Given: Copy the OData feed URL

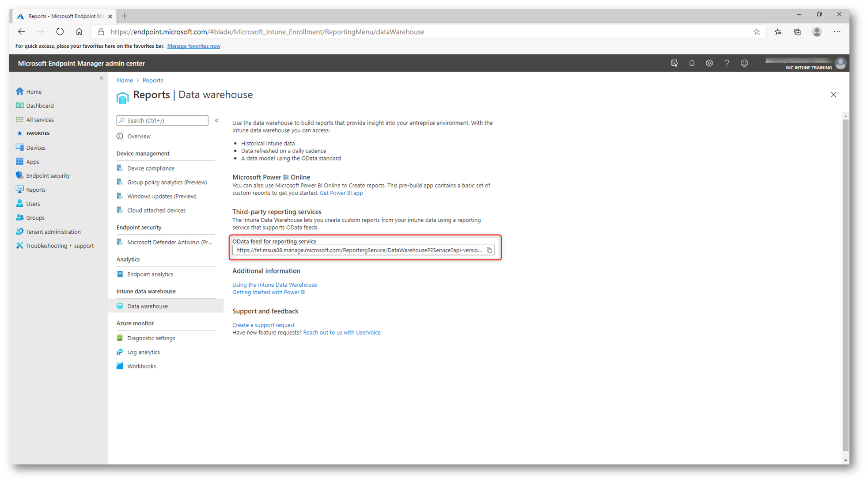Looking at the screenshot, I should click(x=489, y=250).
